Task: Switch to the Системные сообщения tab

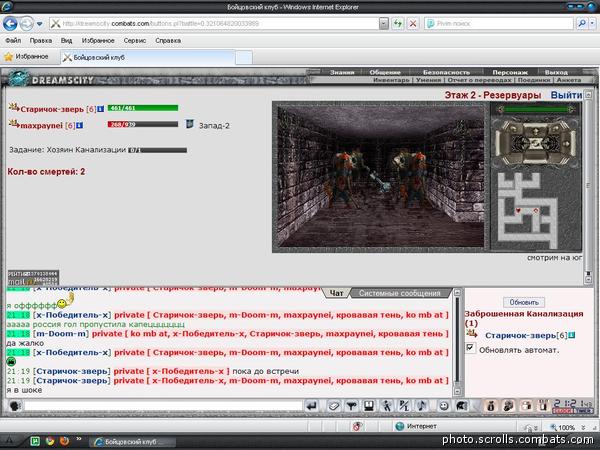Action: click(x=399, y=293)
